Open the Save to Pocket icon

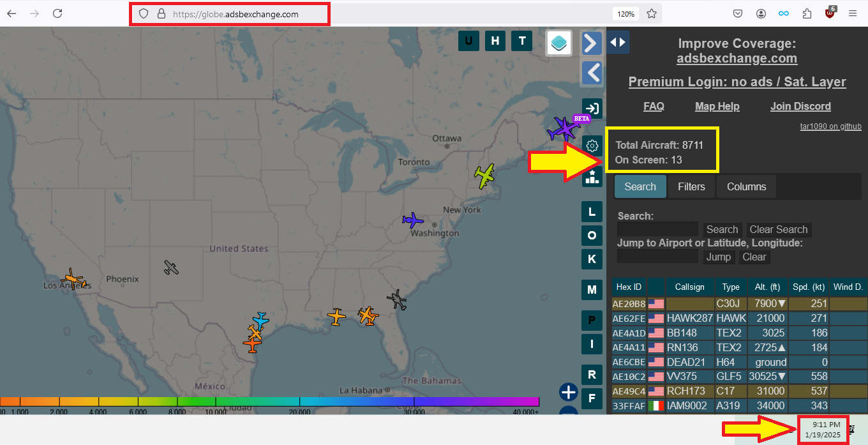click(x=737, y=13)
